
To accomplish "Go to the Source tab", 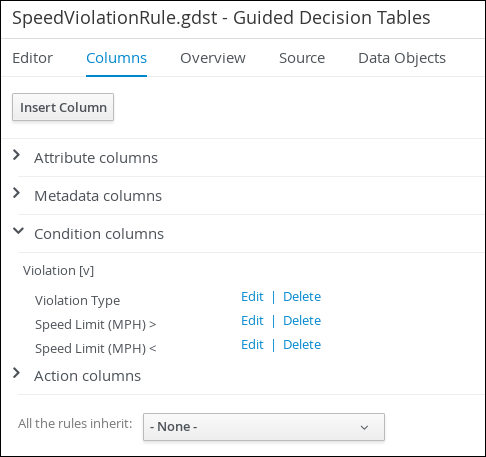I will tap(302, 58).
